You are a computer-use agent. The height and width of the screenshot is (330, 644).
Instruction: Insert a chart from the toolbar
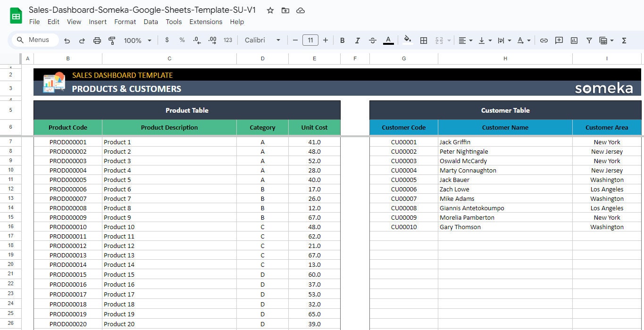[574, 40]
